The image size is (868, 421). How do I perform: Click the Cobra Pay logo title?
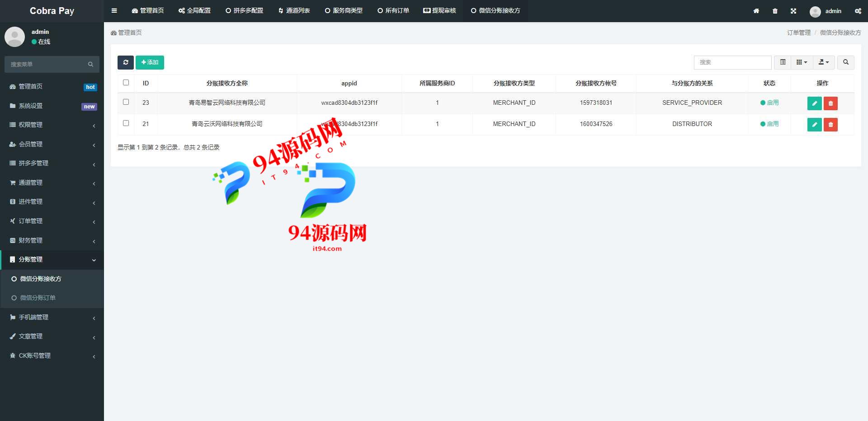click(x=52, y=11)
